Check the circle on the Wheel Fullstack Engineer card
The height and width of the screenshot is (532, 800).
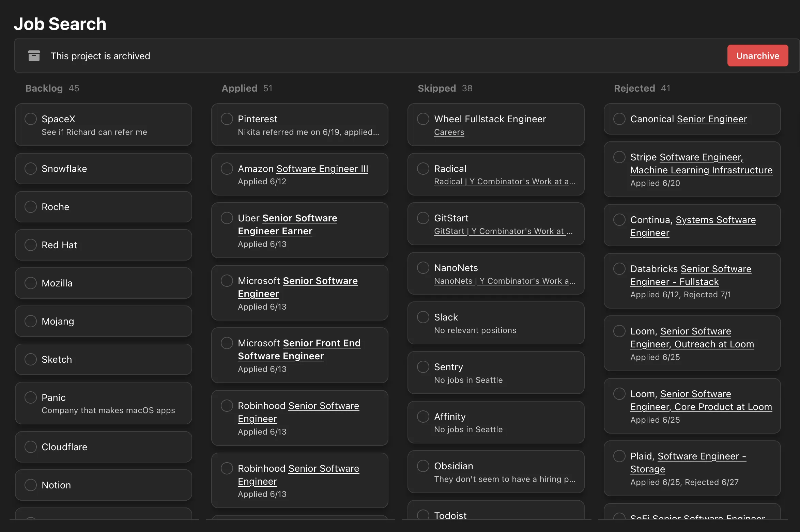(x=423, y=119)
